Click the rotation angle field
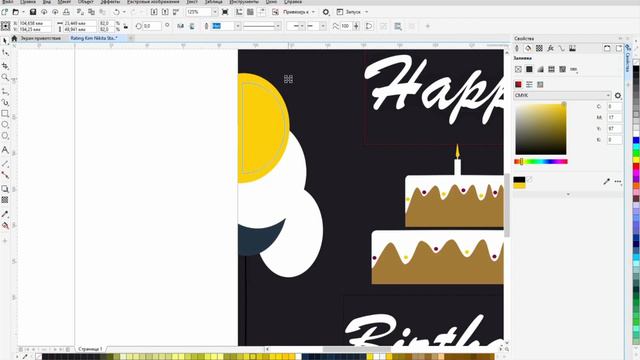This screenshot has height=360, width=640. click(x=153, y=26)
